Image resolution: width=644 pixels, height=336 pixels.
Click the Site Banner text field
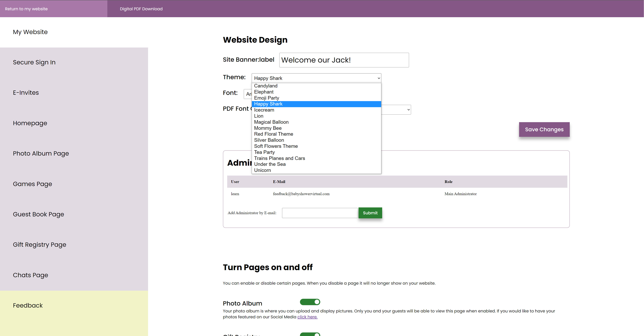[344, 60]
